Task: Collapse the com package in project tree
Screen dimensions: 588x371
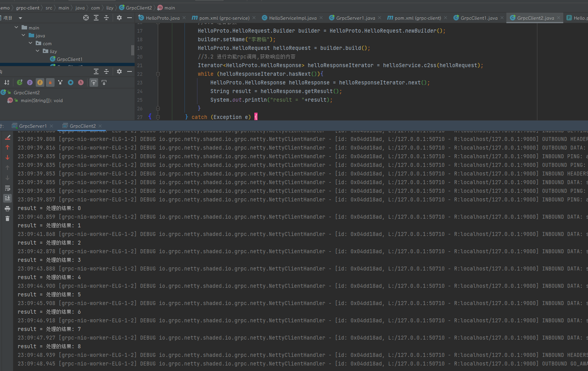Action: [x=31, y=43]
